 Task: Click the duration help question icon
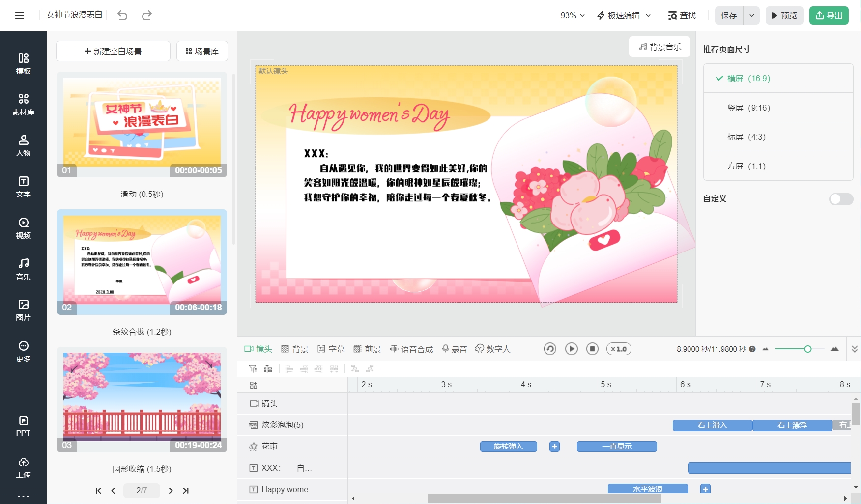tap(752, 349)
